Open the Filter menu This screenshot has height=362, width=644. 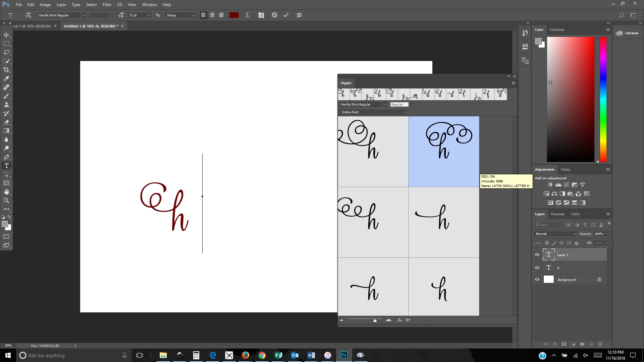click(107, 5)
